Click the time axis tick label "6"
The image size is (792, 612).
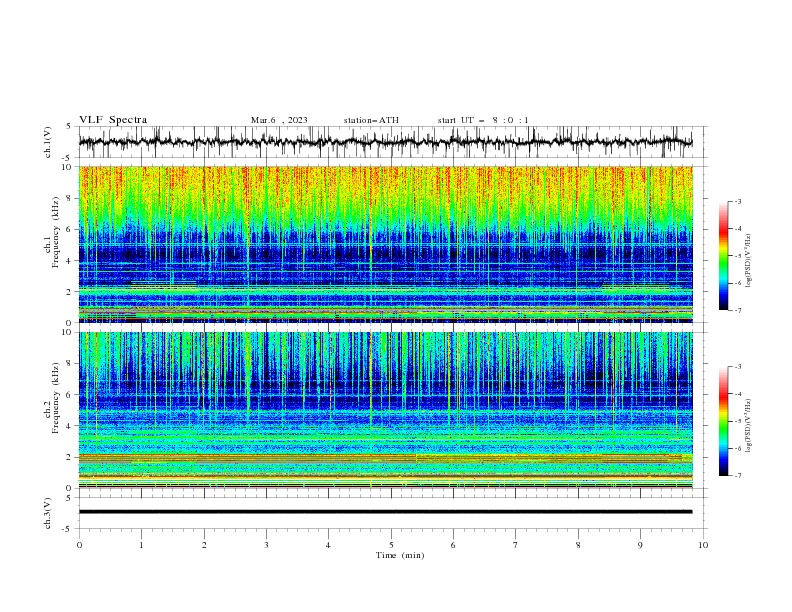tap(453, 545)
